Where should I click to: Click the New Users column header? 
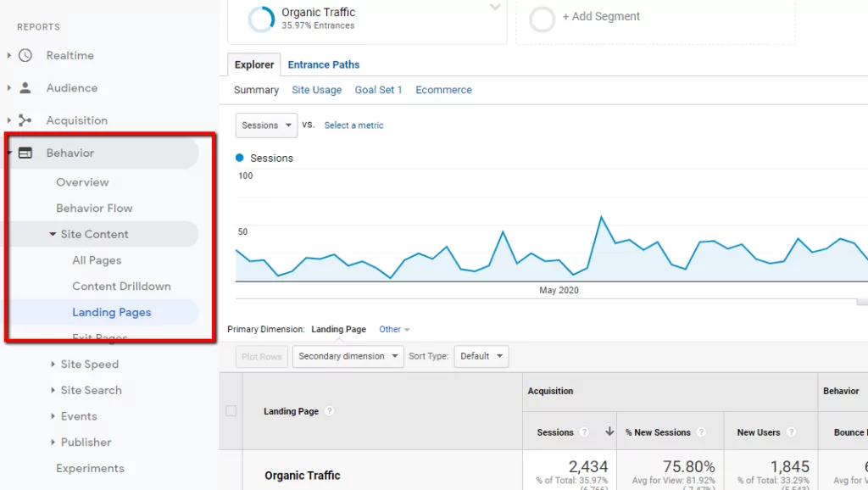(759, 432)
